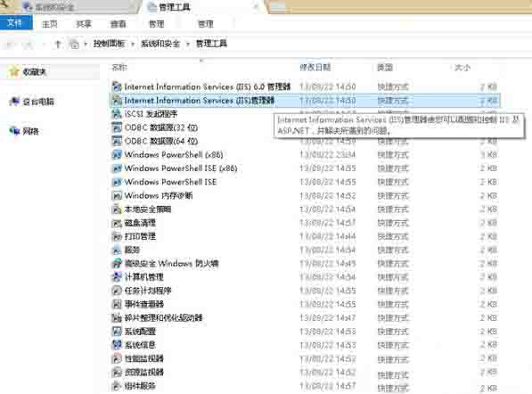Open 网络 in navigation pane
Image resolution: width=532 pixels, height=394 pixels.
30,131
